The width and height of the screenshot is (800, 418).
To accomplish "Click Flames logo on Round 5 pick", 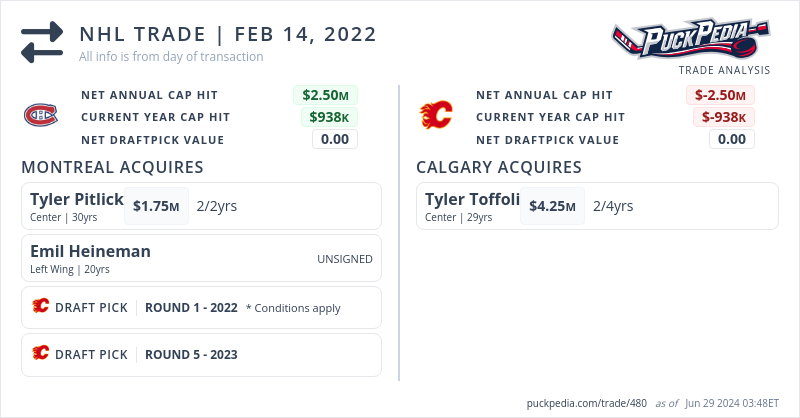I will pos(40,354).
